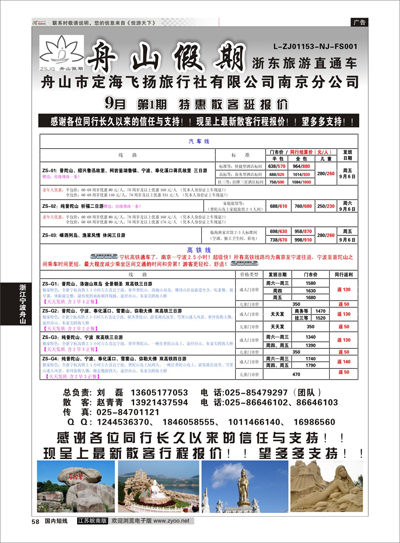The height and width of the screenshot is (543, 400).
Task: Open the carved rock photo thumbnail
Action: [76, 487]
